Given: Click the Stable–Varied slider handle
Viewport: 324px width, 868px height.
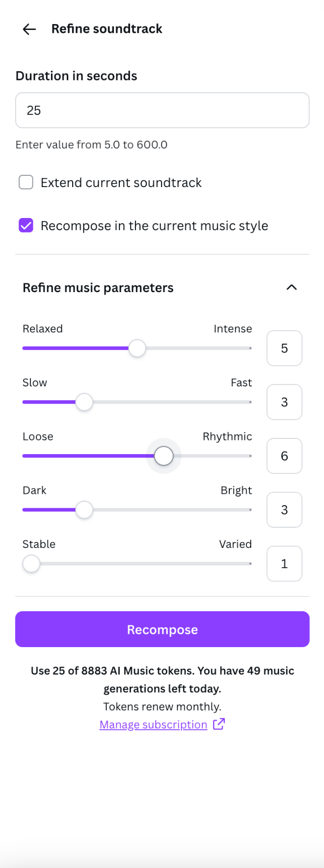Looking at the screenshot, I should pos(31,564).
